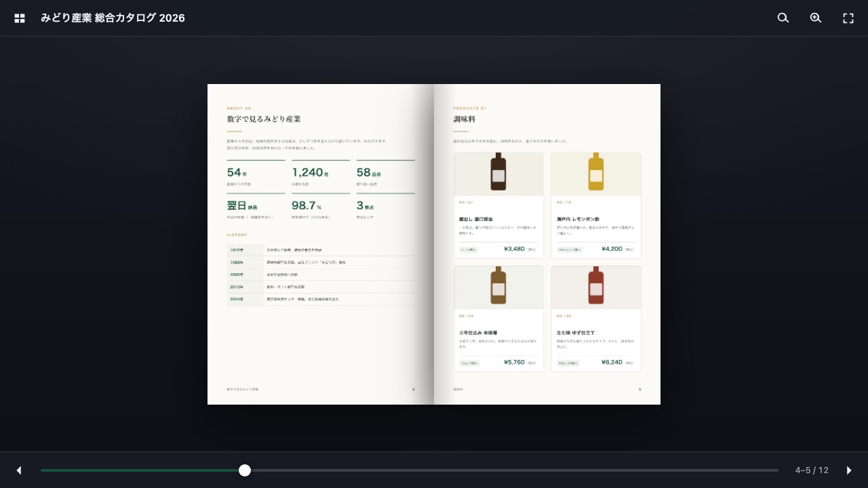Enter fullscreen viewing mode
This screenshot has height=488, width=868.
point(848,18)
